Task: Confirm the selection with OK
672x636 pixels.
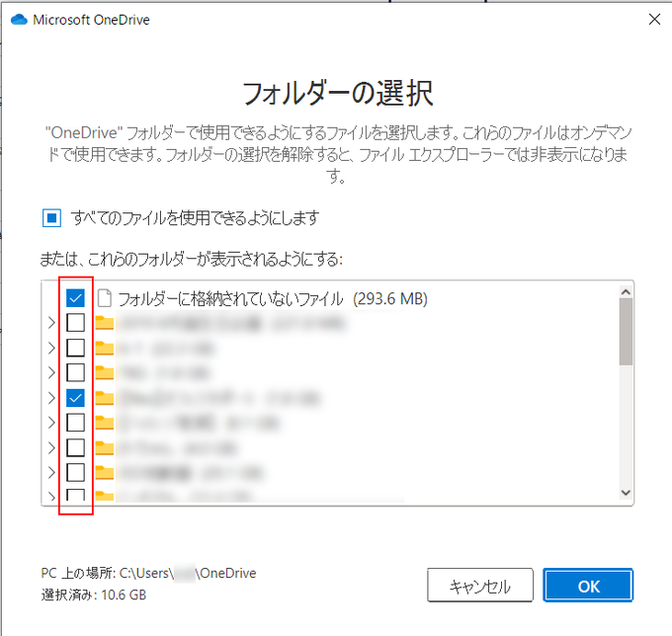Action: pos(588,586)
